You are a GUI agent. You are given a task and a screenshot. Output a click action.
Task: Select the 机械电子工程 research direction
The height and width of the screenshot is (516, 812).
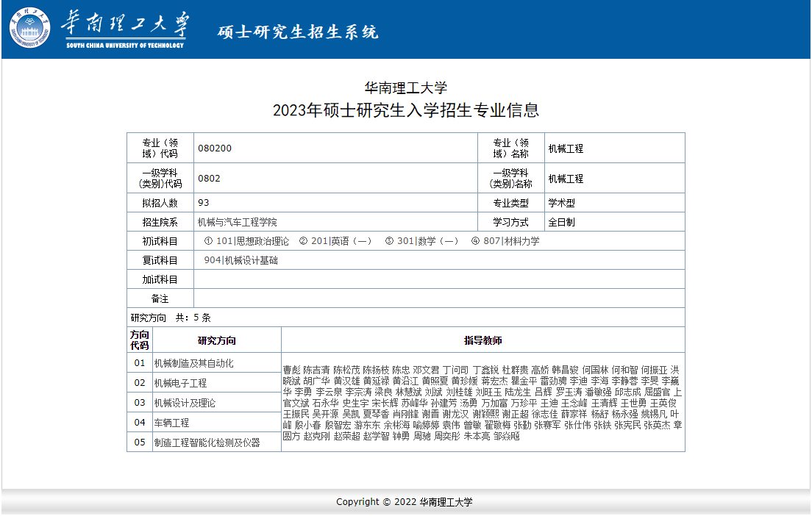pyautogui.click(x=181, y=383)
